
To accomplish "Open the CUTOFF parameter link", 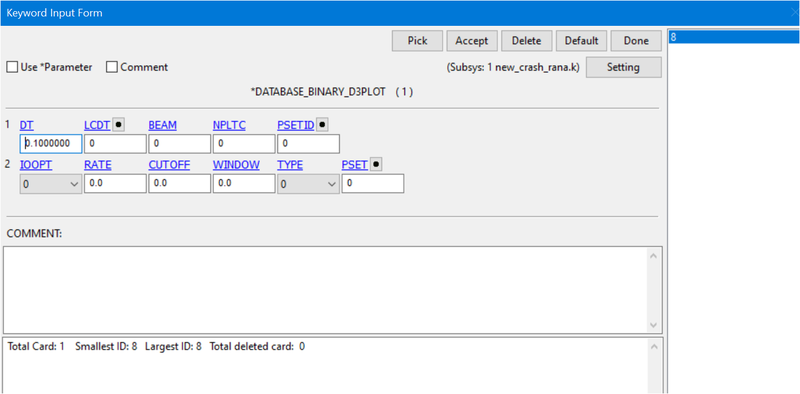I will [x=169, y=165].
